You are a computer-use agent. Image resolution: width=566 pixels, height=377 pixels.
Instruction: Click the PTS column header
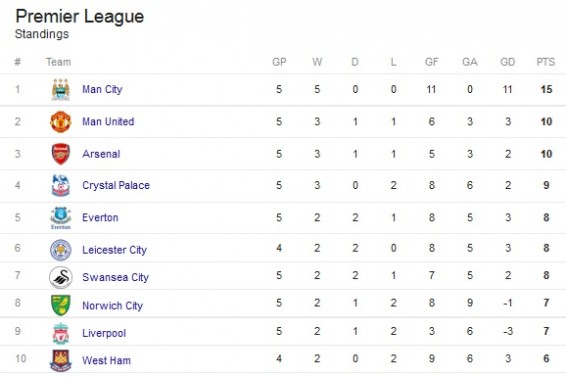(x=545, y=62)
